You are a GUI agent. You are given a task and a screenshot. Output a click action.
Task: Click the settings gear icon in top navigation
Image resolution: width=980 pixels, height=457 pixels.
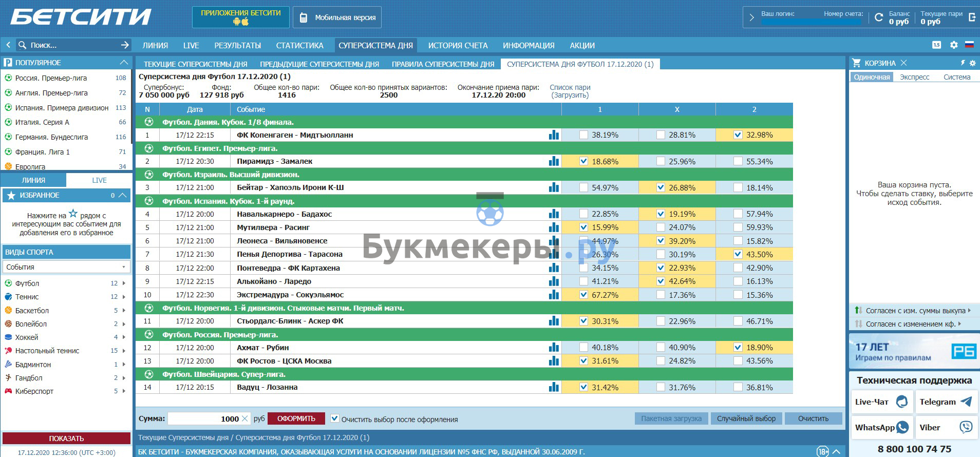pyautogui.click(x=954, y=45)
